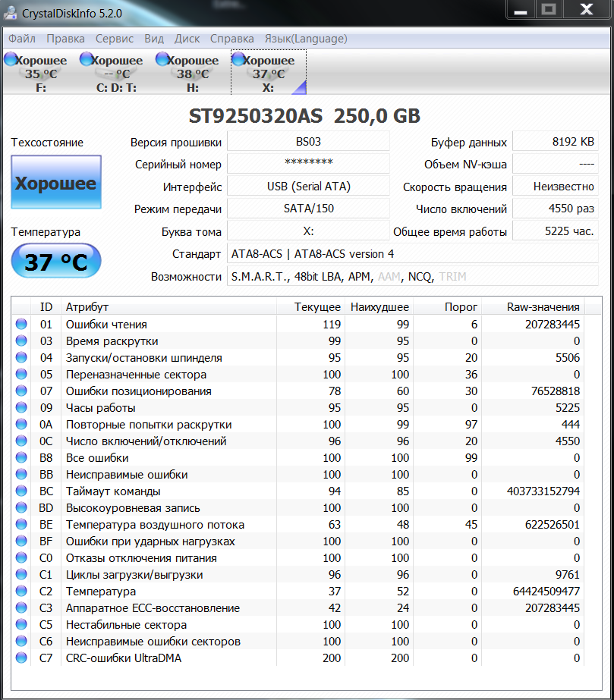Click status icon for Время раскрутки row
Image resolution: width=614 pixels, height=700 pixels.
click(21, 341)
